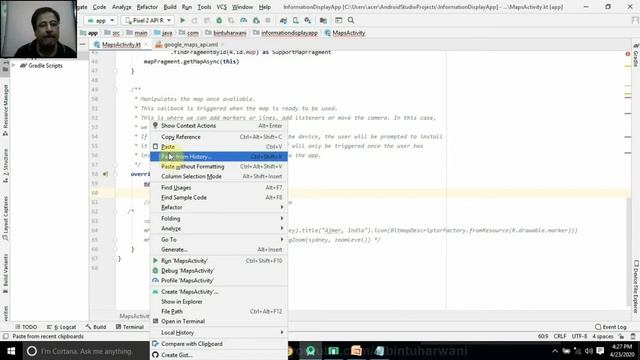
Task: Open the Event Log button
Action: point(611,327)
